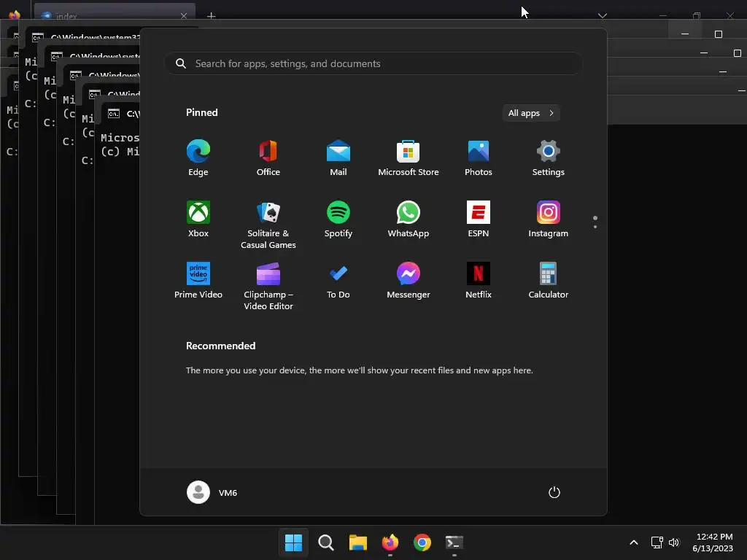Open the Calculator app
Image resolution: width=747 pixels, height=560 pixels.
point(549,281)
